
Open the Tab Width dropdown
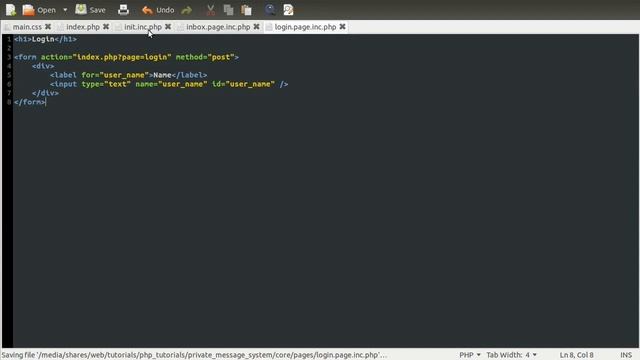click(x=511, y=355)
